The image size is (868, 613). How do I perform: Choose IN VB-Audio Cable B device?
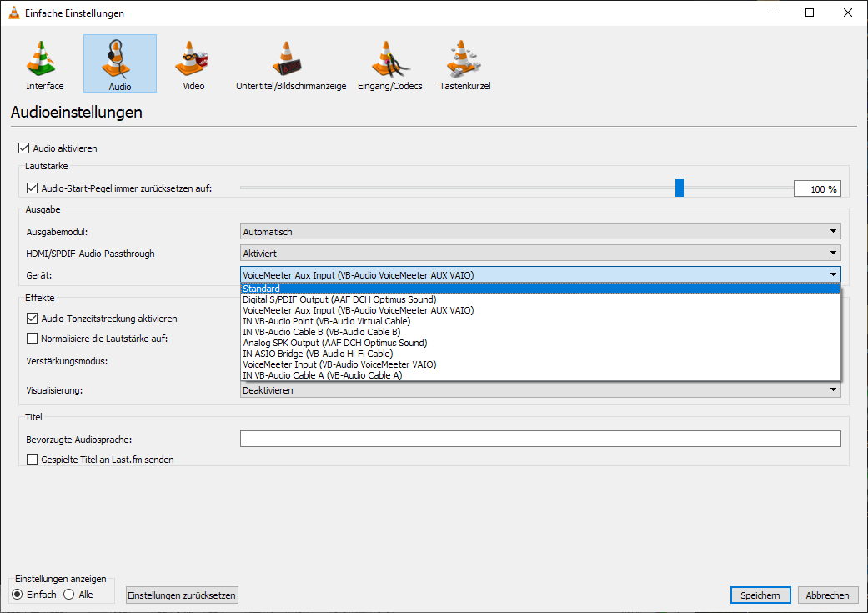[541, 332]
